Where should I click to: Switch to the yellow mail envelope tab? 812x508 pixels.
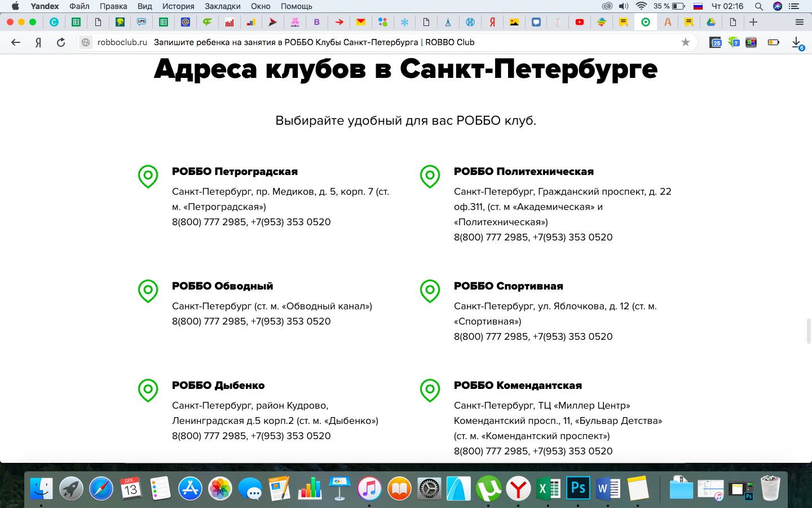[361, 22]
